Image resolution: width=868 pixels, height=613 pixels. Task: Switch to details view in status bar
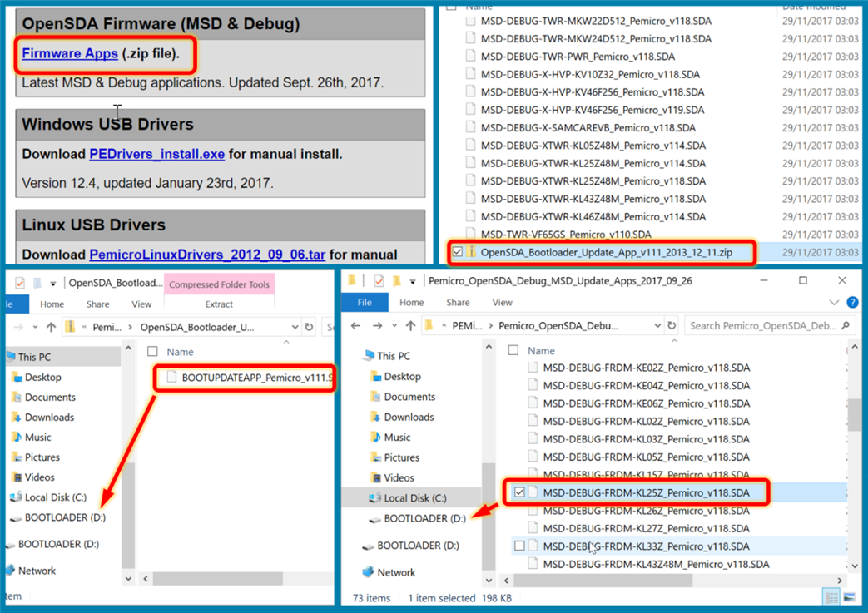click(832, 598)
